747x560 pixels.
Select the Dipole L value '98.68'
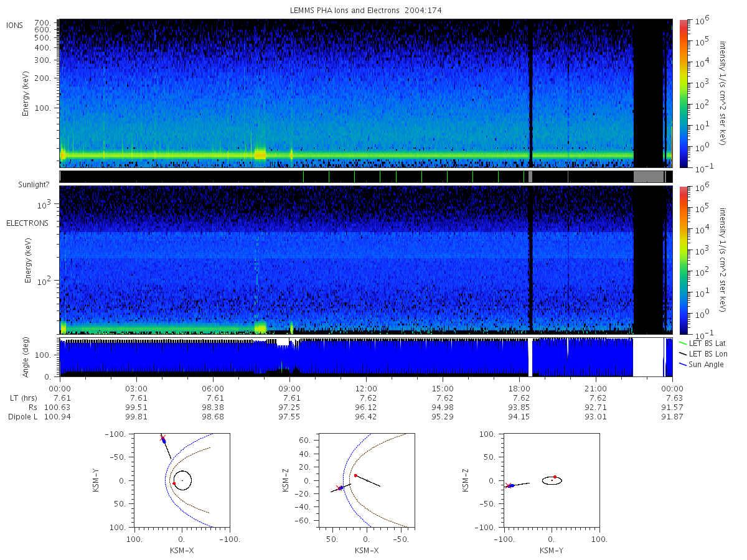tap(214, 416)
